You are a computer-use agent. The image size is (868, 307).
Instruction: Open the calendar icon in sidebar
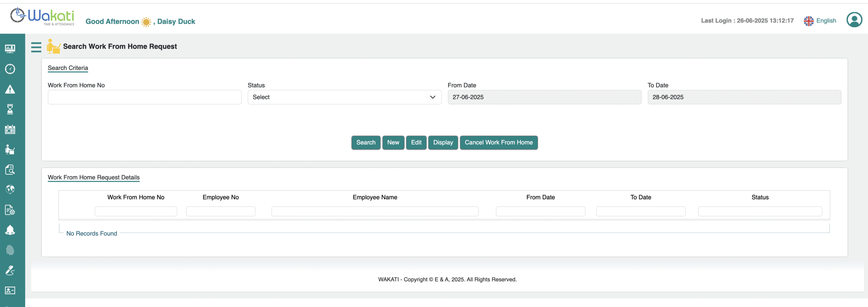pos(10,129)
